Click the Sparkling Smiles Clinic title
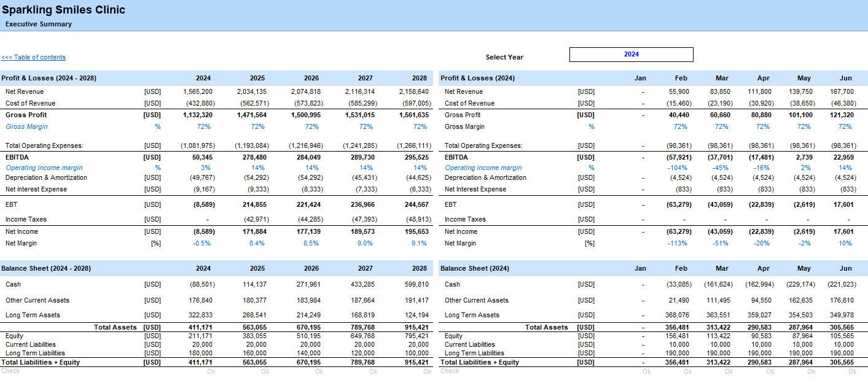Viewport: 868px width, 383px height. point(64,10)
